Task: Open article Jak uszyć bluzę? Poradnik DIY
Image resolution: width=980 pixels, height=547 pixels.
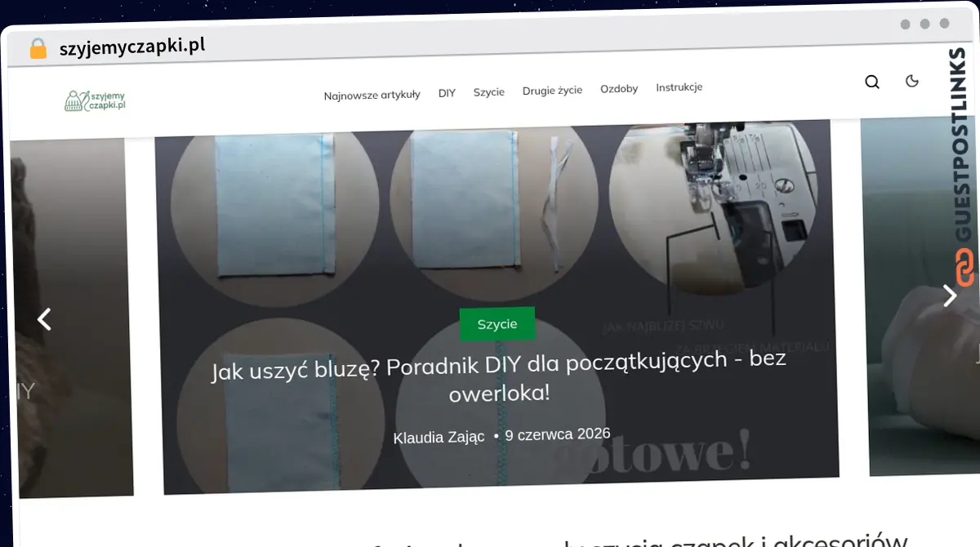Action: 498,376
